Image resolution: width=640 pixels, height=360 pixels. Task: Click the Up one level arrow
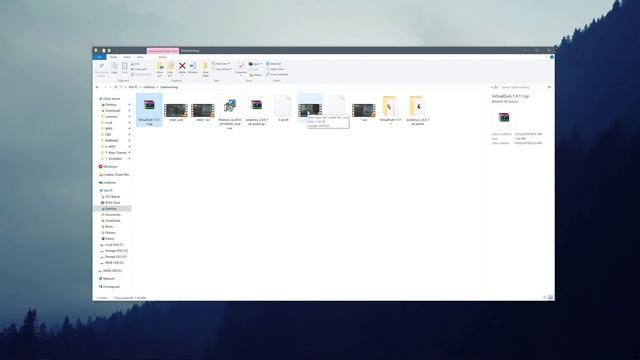(116, 87)
